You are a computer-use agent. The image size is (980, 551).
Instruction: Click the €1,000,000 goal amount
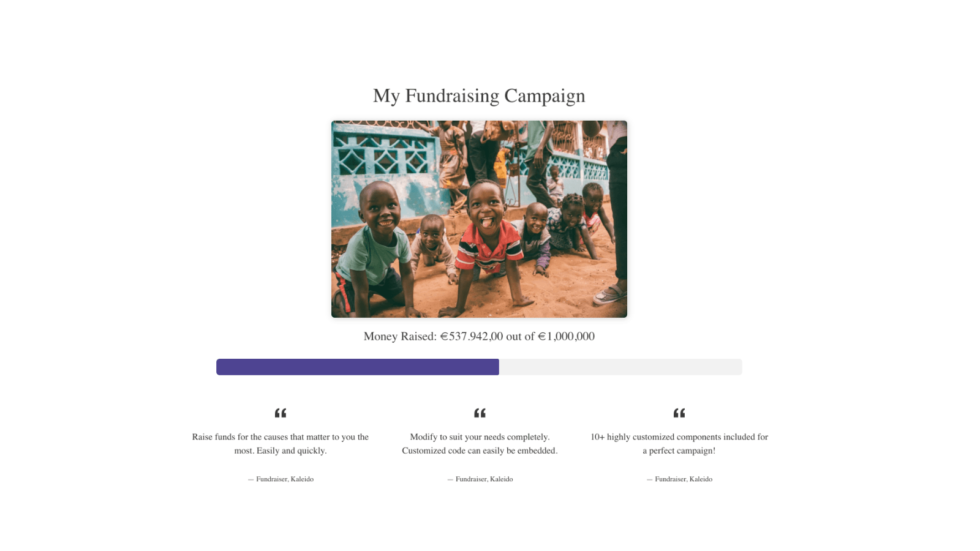[x=566, y=336]
